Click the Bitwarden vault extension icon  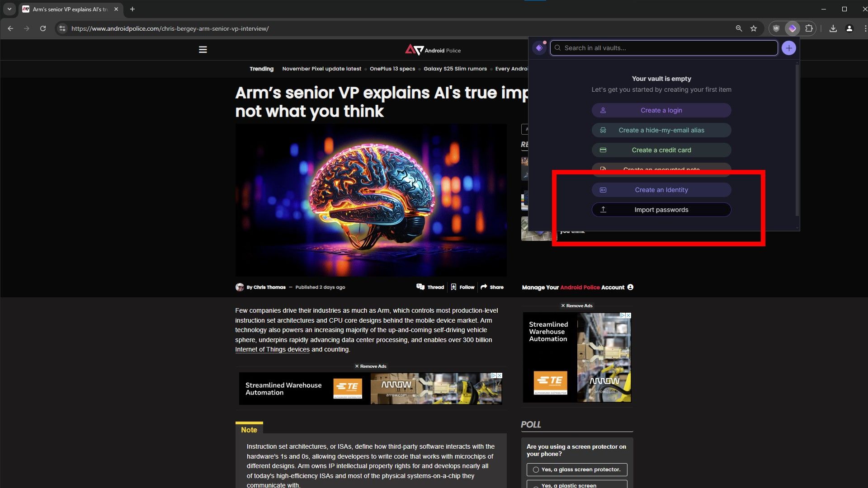[x=792, y=28]
